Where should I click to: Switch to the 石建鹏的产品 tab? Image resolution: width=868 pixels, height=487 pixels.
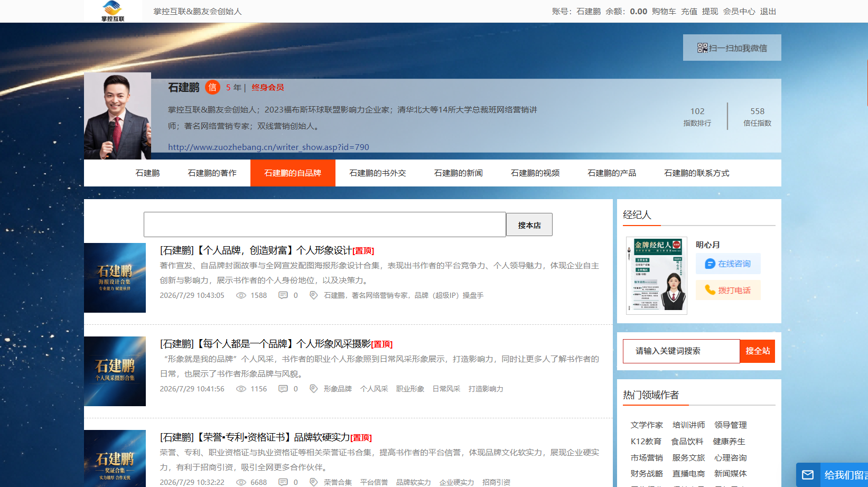pos(612,173)
